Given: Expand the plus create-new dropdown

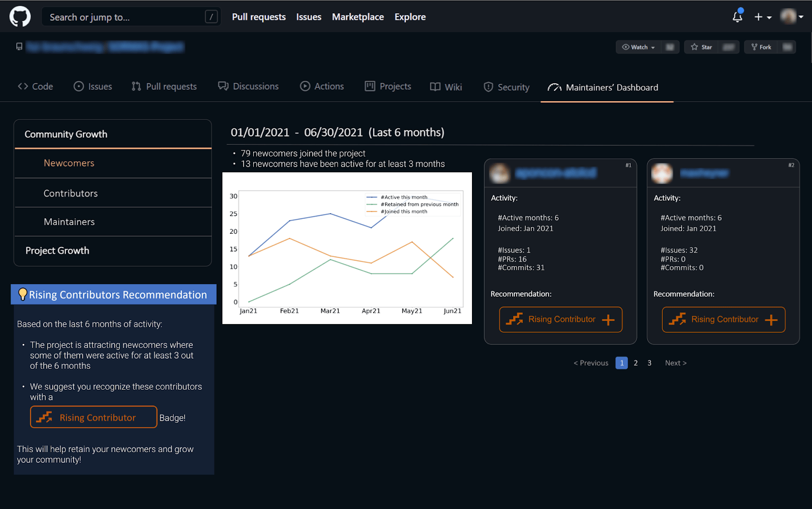Looking at the screenshot, I should tap(763, 17).
